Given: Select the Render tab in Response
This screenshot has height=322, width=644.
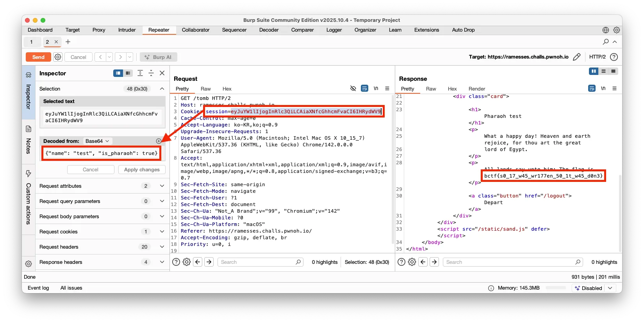Looking at the screenshot, I should point(477,89).
